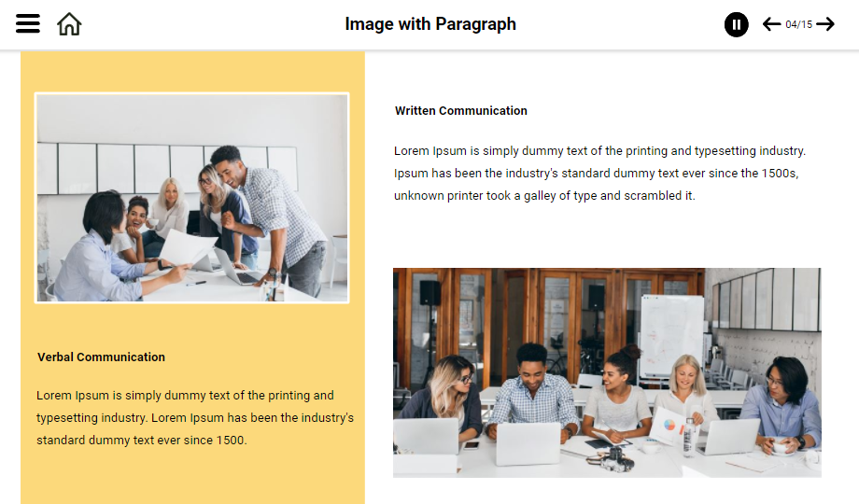Select the 'Image with Paragraph' title
The width and height of the screenshot is (859, 504).
pos(430,24)
